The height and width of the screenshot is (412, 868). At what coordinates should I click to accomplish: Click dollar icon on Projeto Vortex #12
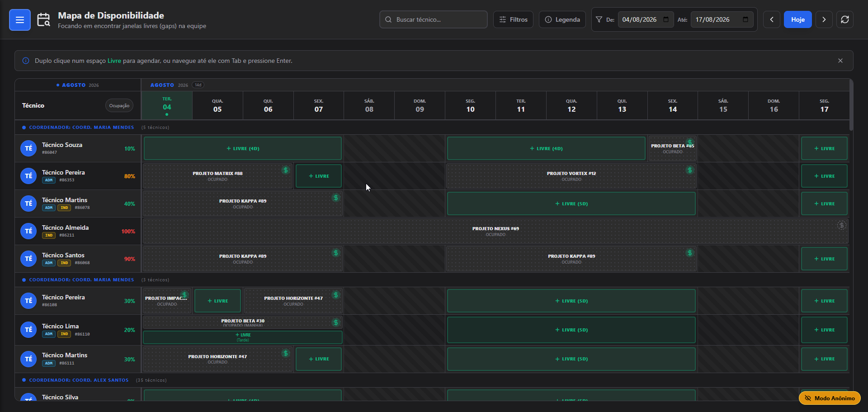(689, 170)
